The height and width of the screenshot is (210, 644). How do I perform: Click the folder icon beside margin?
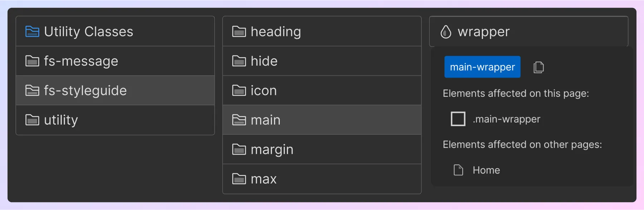click(x=239, y=149)
